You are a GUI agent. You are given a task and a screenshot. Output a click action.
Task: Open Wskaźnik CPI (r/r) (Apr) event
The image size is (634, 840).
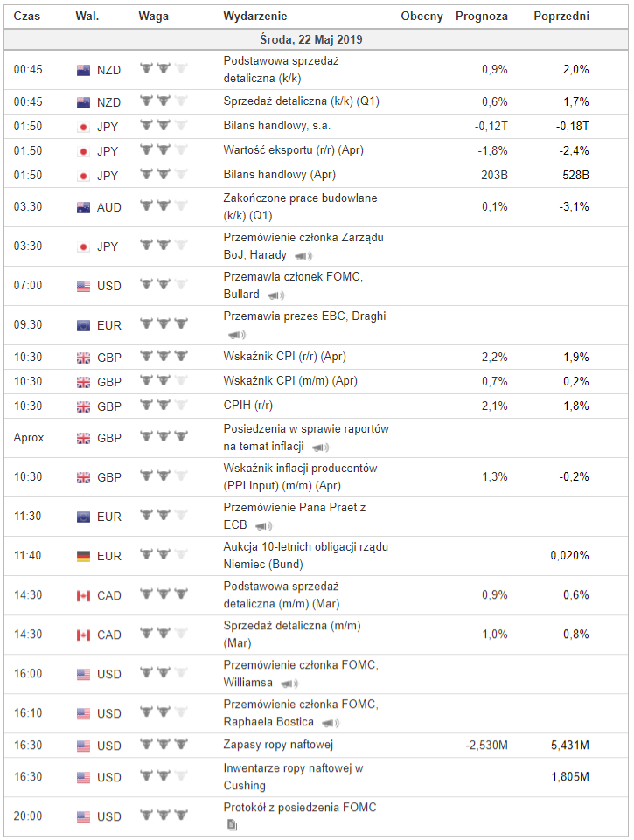point(282,357)
